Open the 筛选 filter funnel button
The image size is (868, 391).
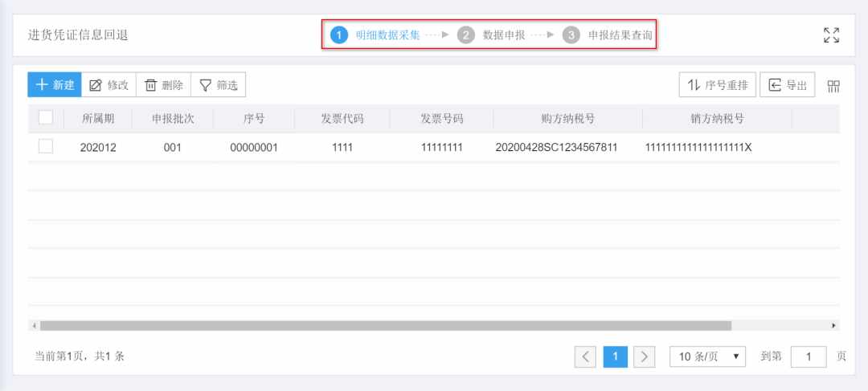tap(218, 84)
